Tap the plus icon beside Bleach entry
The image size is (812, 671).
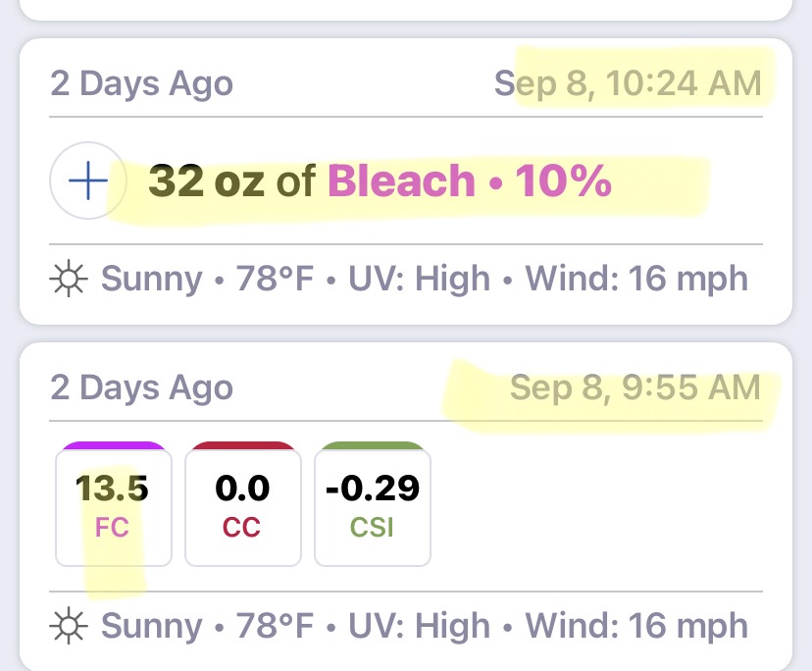point(88,181)
